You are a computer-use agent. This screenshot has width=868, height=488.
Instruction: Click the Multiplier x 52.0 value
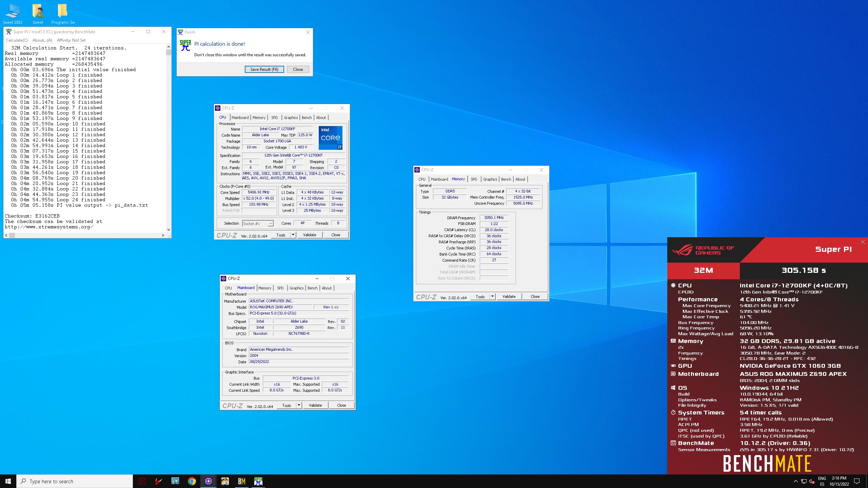259,198
